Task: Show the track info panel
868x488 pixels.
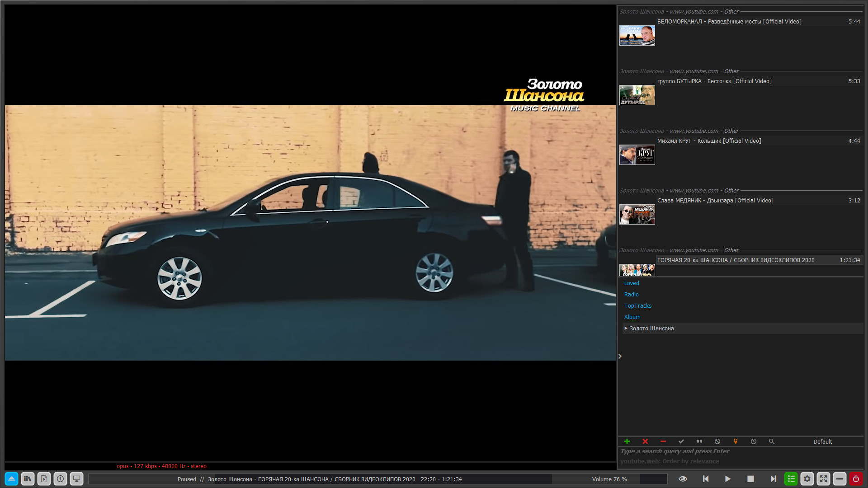Action: click(60, 479)
